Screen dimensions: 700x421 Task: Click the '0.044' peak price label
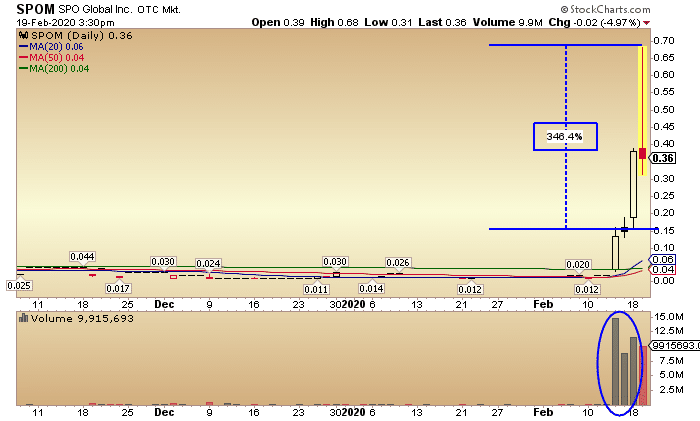pyautogui.click(x=82, y=257)
